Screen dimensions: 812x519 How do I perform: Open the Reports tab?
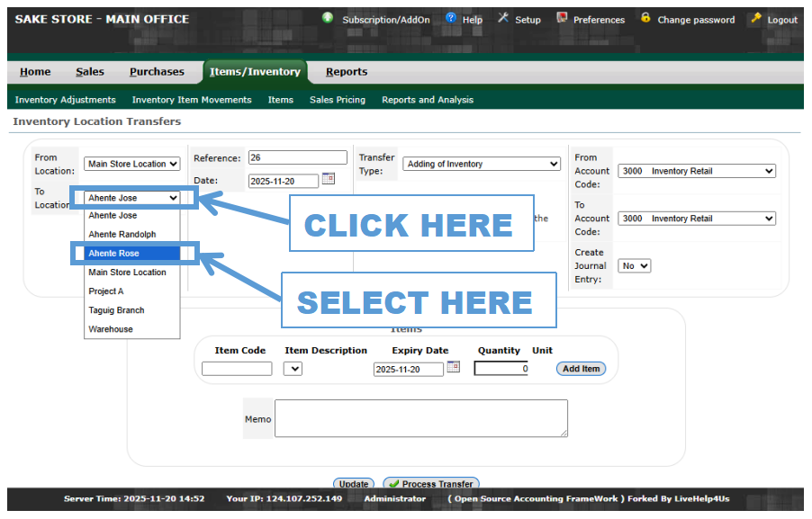pos(347,72)
